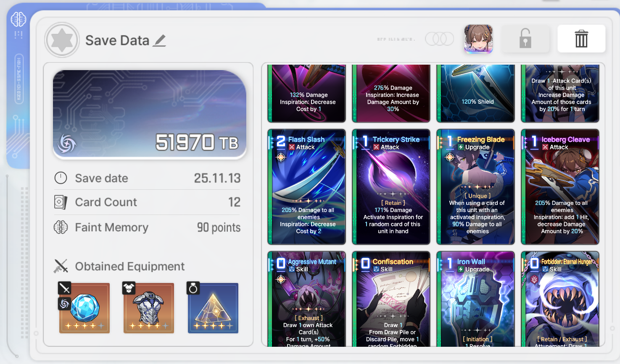Open the 132% Damage card

coord(307,93)
